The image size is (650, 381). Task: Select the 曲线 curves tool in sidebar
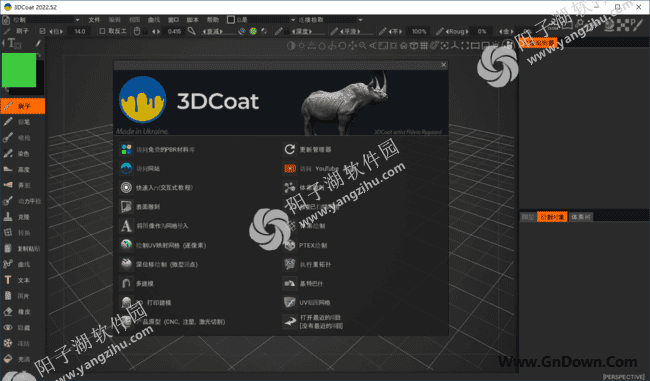(x=23, y=264)
